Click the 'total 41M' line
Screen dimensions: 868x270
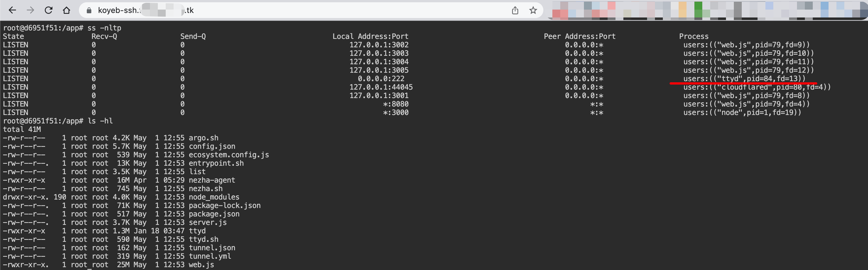pyautogui.click(x=22, y=129)
